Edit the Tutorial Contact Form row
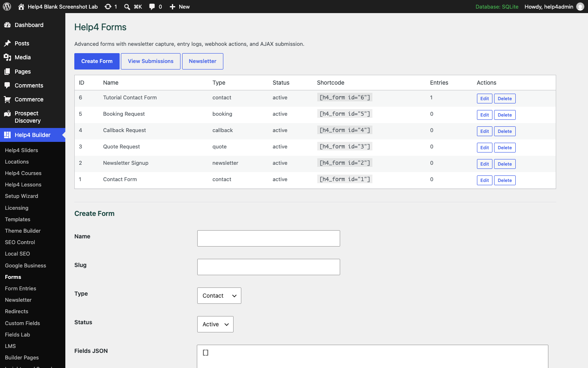Image resolution: width=588 pixels, height=368 pixels. point(485,99)
